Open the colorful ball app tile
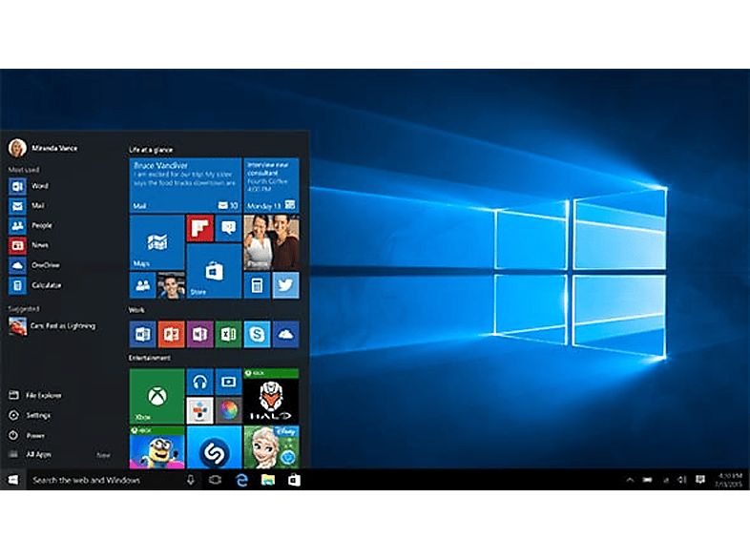The width and height of the screenshot is (750, 560). (x=228, y=410)
